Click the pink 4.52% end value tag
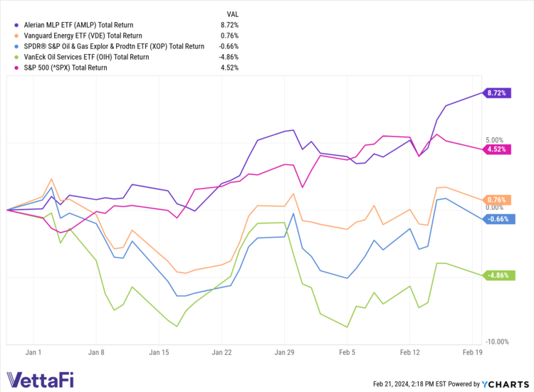534x392 pixels. (497, 149)
